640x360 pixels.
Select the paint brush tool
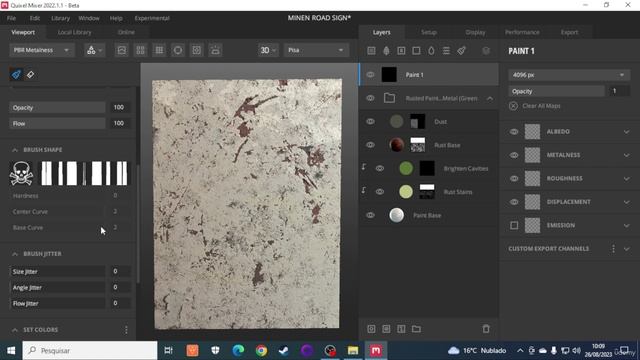[16, 74]
